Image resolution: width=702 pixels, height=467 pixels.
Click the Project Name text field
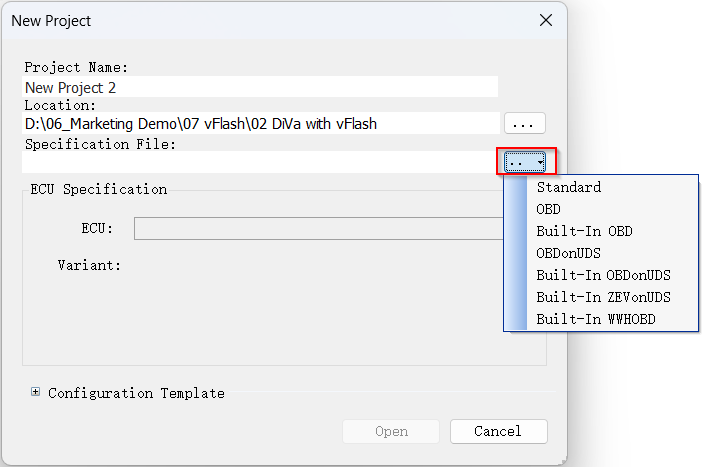click(260, 87)
